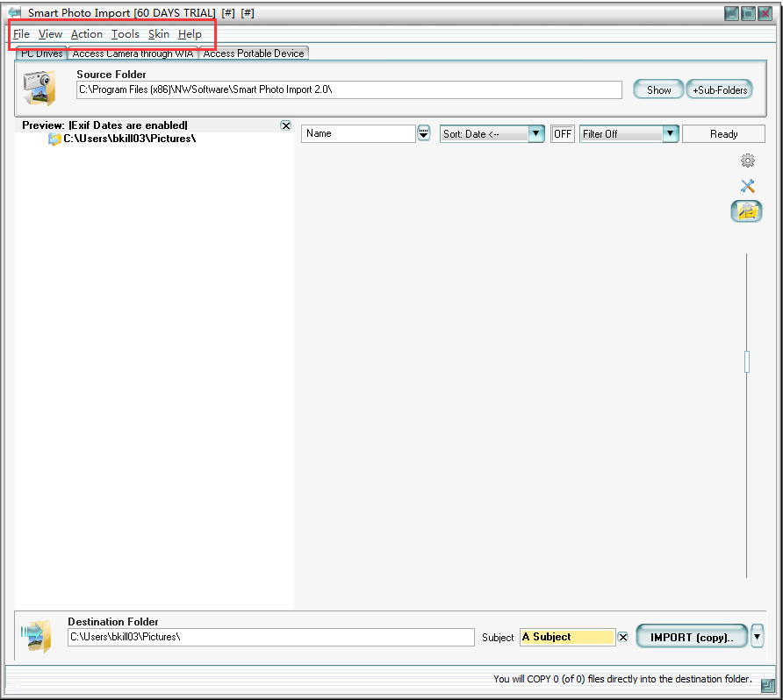Click the +Sub-Folders button
The height and width of the screenshot is (700, 783).
pyautogui.click(x=720, y=89)
